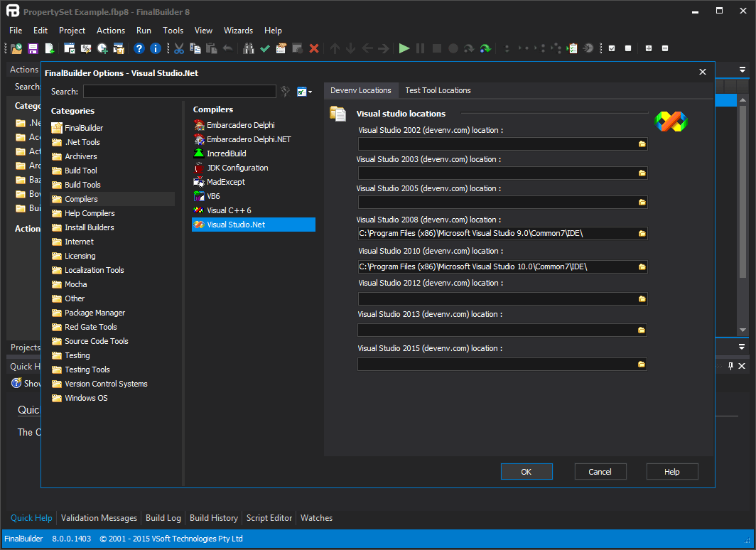Click the blue info circle icon
Image resolution: width=756 pixels, height=550 pixels.
point(155,48)
